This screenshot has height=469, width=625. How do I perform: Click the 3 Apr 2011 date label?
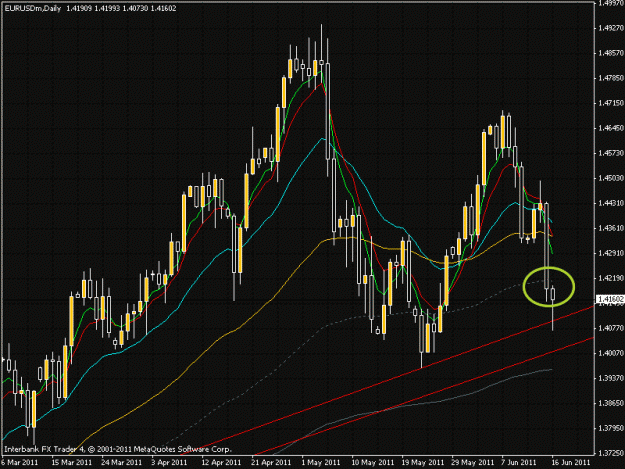[x=169, y=463]
